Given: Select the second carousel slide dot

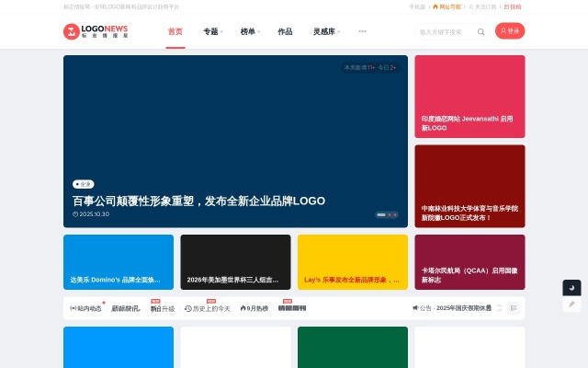Looking at the screenshot, I should point(389,214).
